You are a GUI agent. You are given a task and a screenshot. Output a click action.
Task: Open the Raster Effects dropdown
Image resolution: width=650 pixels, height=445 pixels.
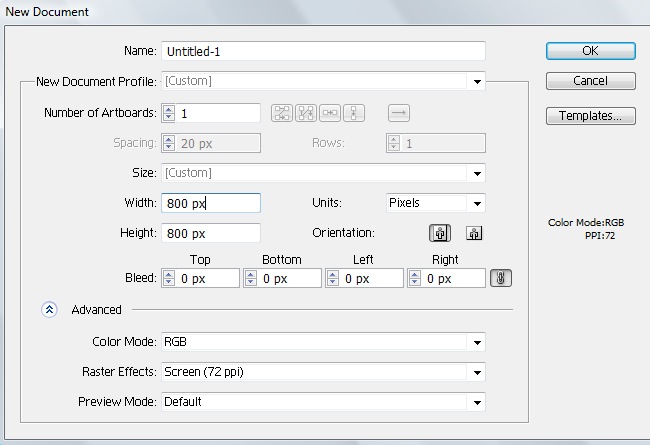[323, 372]
